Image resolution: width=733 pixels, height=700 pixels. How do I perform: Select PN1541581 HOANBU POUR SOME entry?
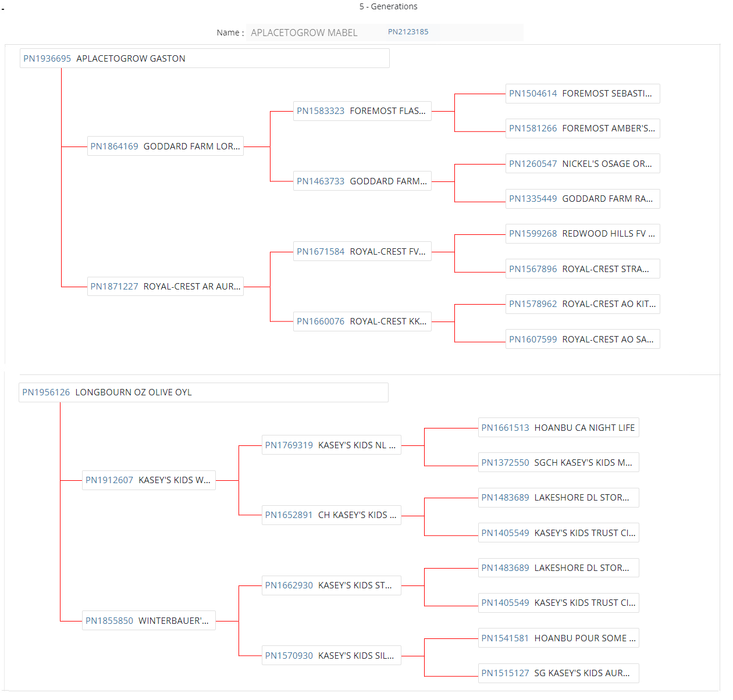pyautogui.click(x=558, y=638)
